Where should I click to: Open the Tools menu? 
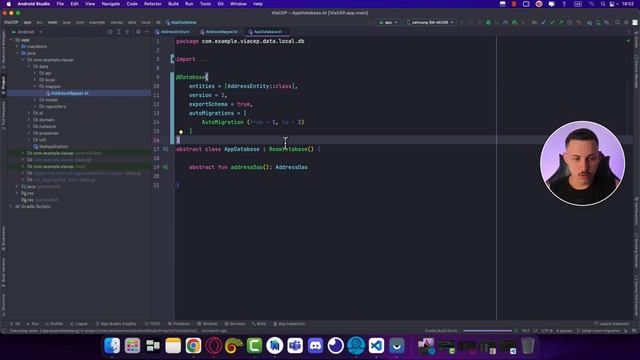(205, 4)
